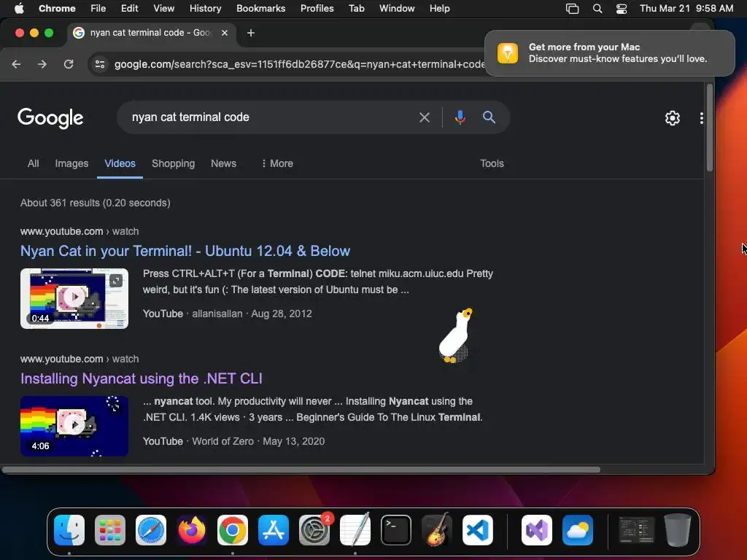Switch to the News tab

pos(223,163)
